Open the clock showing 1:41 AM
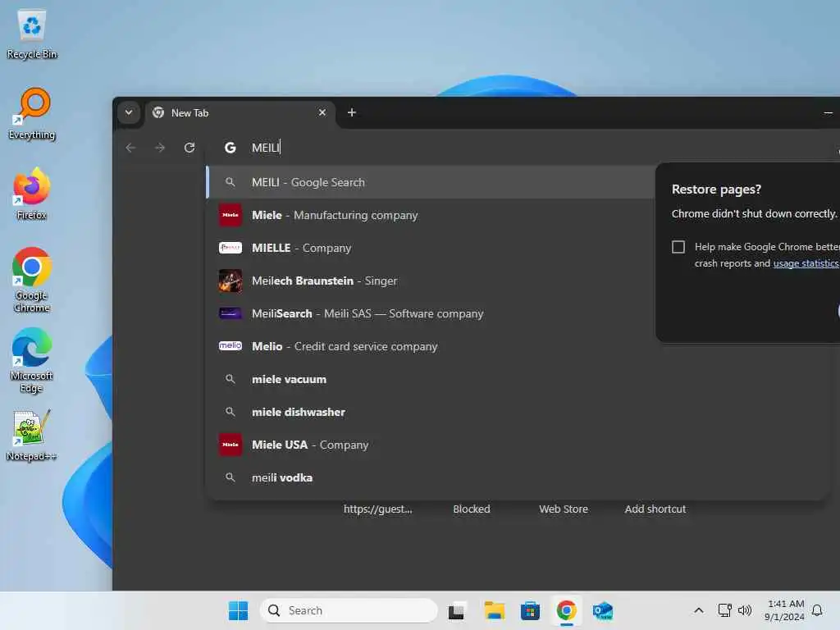840x630 pixels. pos(785,610)
